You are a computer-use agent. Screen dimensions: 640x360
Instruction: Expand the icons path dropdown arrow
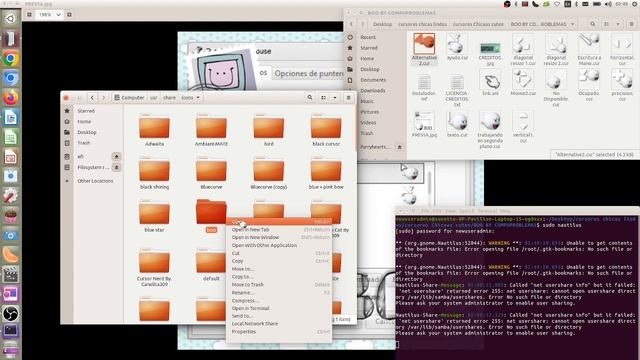pyautogui.click(x=198, y=98)
